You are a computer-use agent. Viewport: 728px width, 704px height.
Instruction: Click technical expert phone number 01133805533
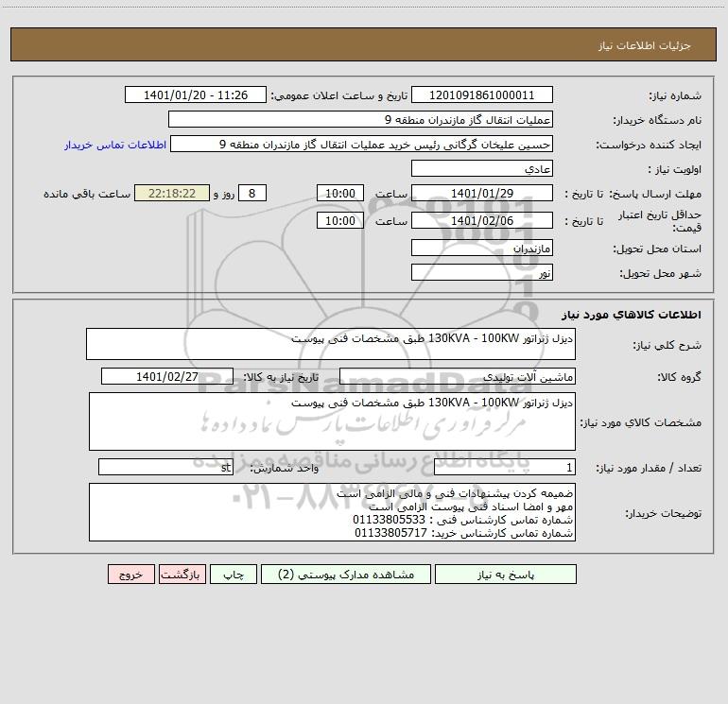(x=390, y=520)
